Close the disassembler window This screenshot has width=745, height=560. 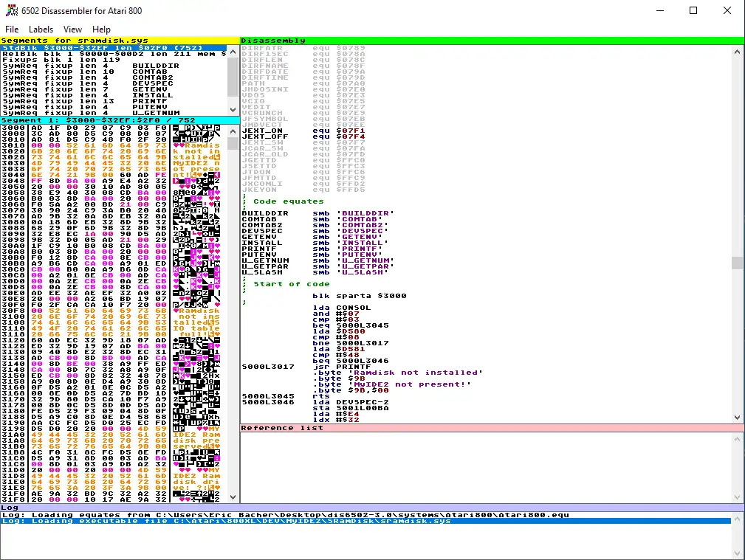click(727, 10)
